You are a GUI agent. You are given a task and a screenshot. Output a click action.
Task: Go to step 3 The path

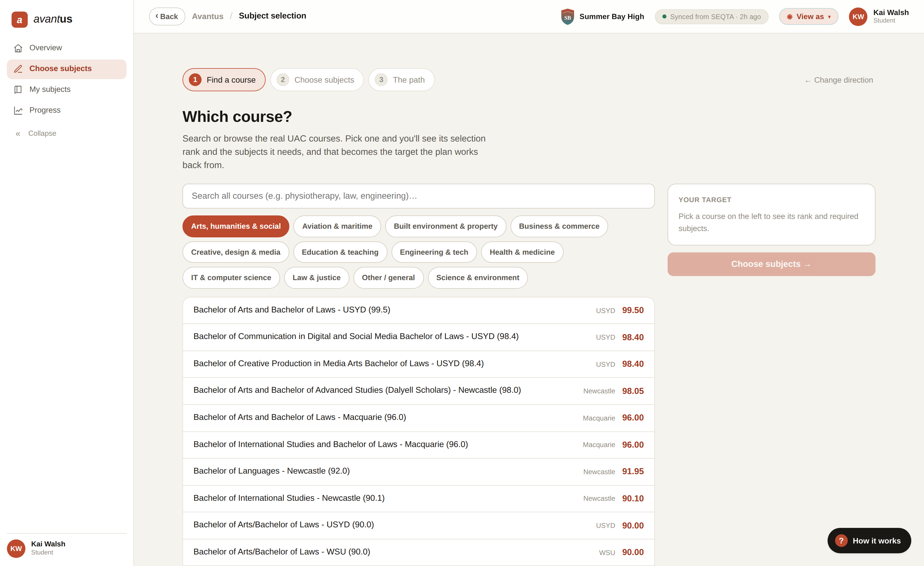401,79
